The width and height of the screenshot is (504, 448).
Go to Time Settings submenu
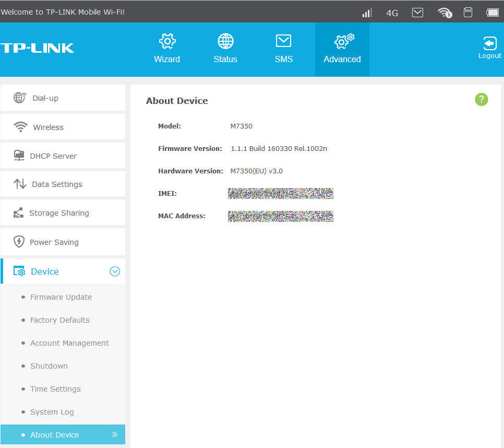coord(55,389)
